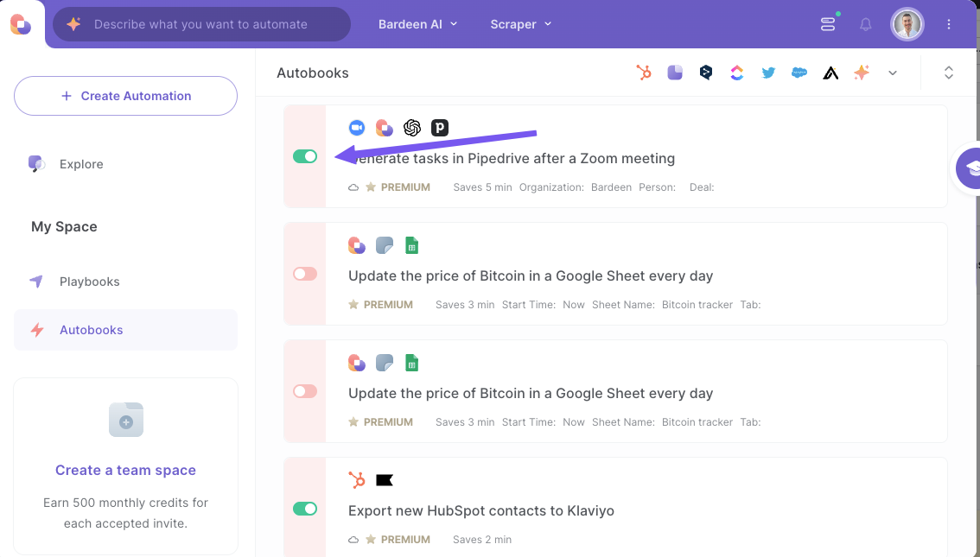Open the activity queue icon in header
The height and width of the screenshot is (557, 980).
[828, 24]
